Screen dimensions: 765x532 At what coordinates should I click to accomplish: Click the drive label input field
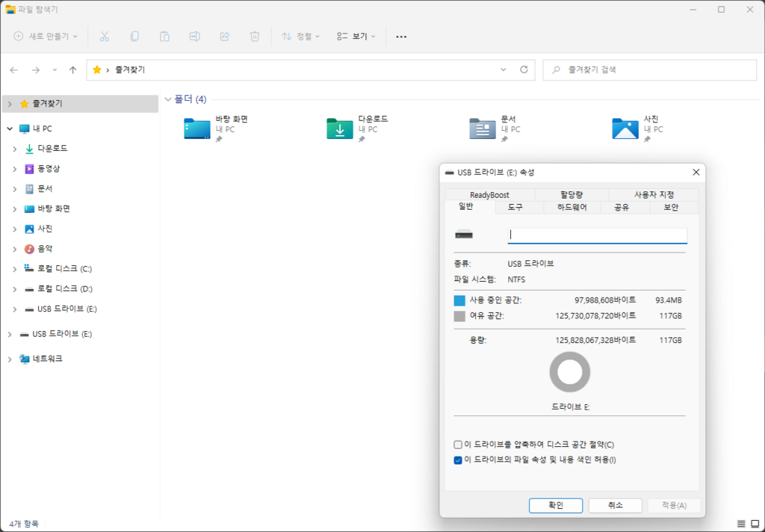597,235
